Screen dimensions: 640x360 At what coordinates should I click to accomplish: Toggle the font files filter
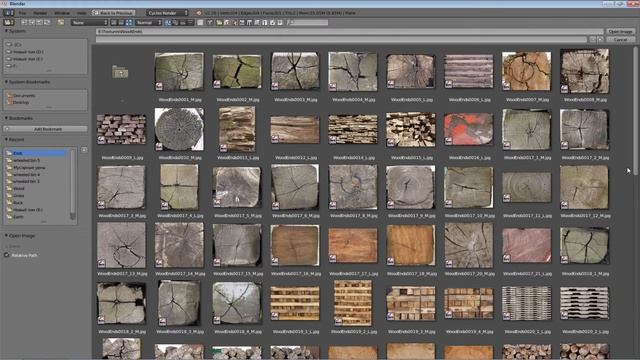point(264,22)
